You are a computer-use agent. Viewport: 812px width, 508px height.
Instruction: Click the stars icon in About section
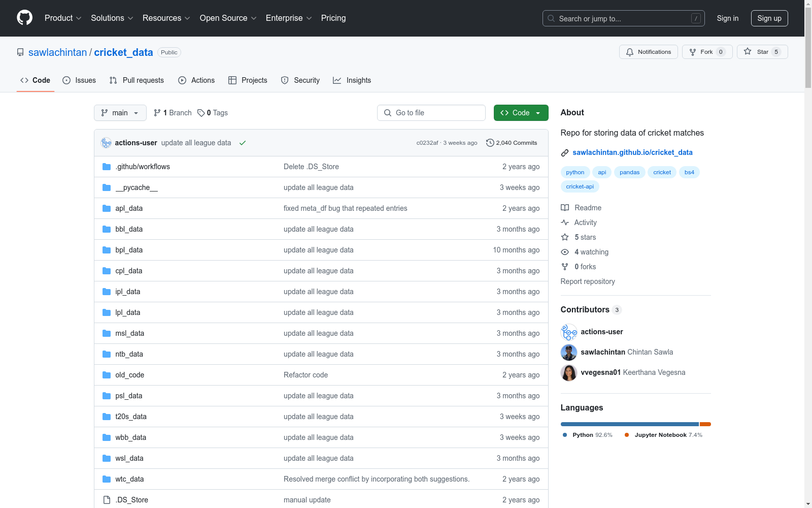(565, 237)
